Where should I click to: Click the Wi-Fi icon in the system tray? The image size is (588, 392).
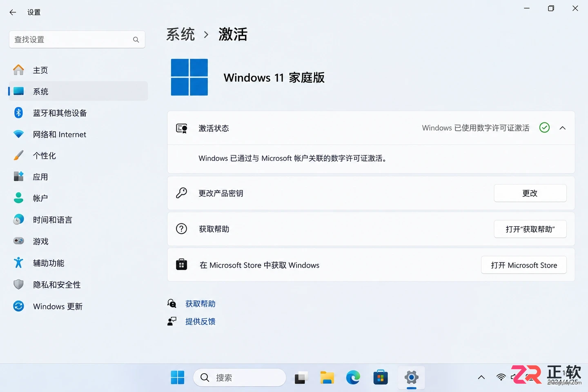[501, 377]
